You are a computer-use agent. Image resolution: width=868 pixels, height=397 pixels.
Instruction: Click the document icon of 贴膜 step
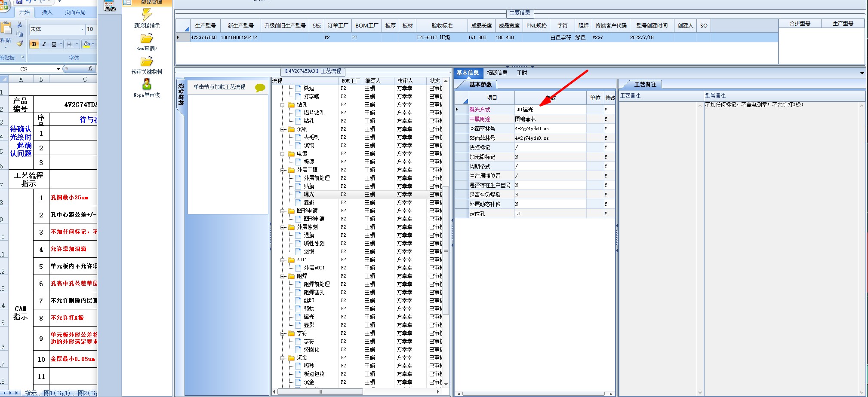(x=299, y=186)
